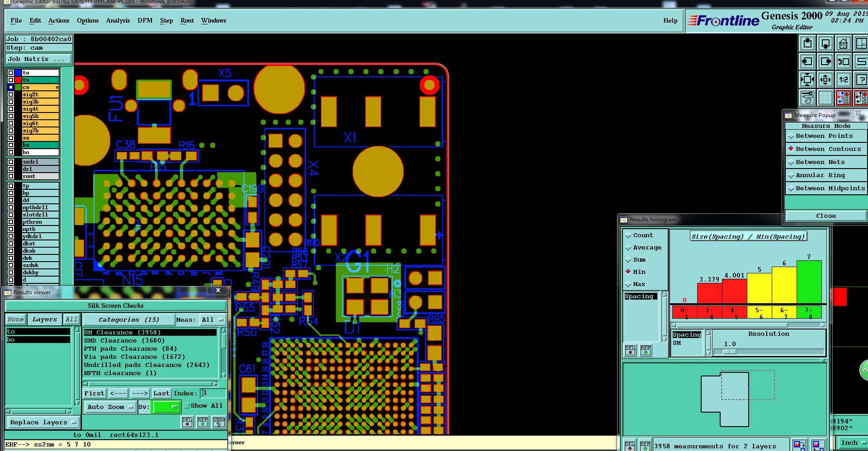Click the green Sv color swatch
868x451 pixels.
click(x=166, y=407)
